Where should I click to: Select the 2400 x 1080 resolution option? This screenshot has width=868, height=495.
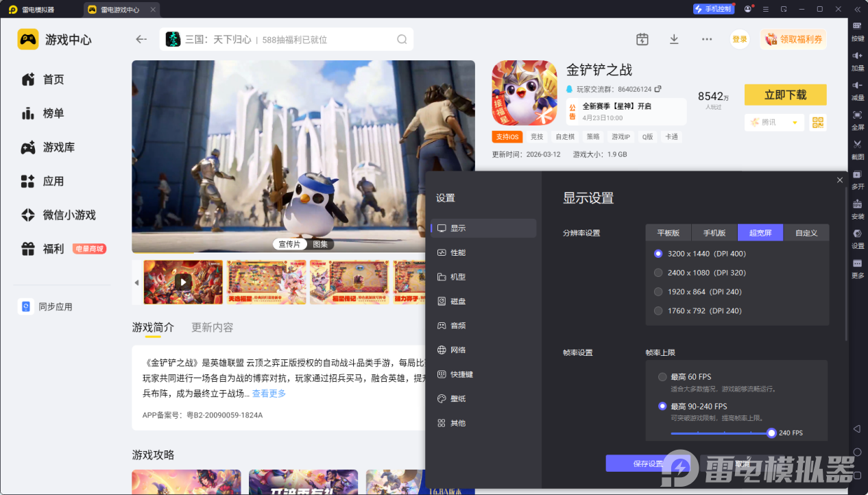point(659,273)
